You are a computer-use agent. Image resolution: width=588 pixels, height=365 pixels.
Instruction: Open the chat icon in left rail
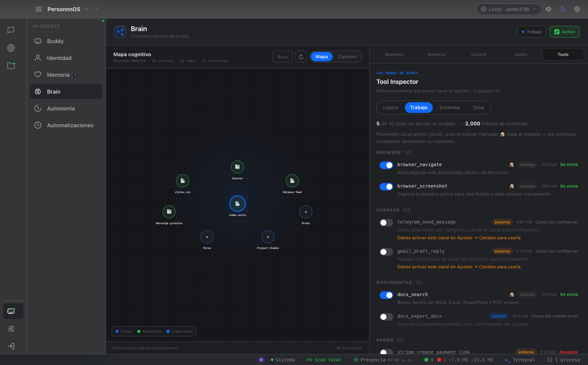coord(11,30)
